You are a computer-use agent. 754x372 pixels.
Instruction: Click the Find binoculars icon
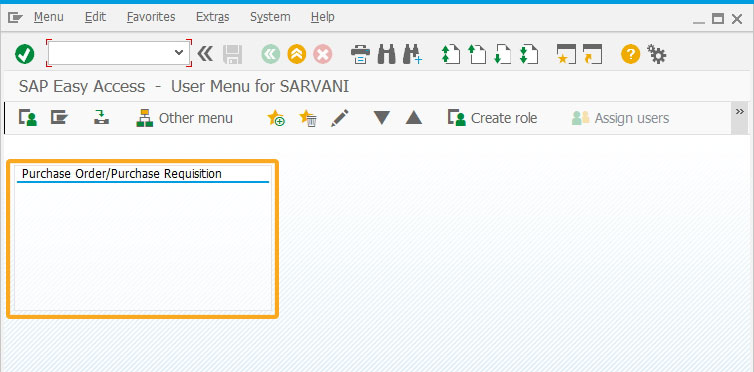[x=387, y=54]
